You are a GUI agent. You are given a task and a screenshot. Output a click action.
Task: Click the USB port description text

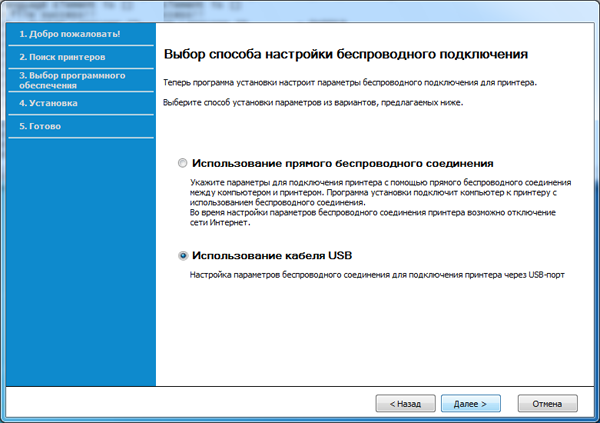coord(378,273)
